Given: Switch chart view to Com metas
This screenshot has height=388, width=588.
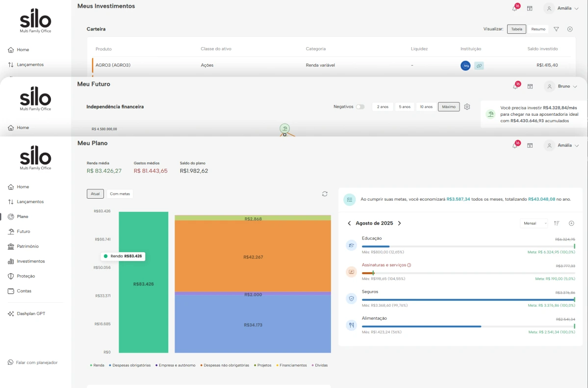Looking at the screenshot, I should coord(120,194).
